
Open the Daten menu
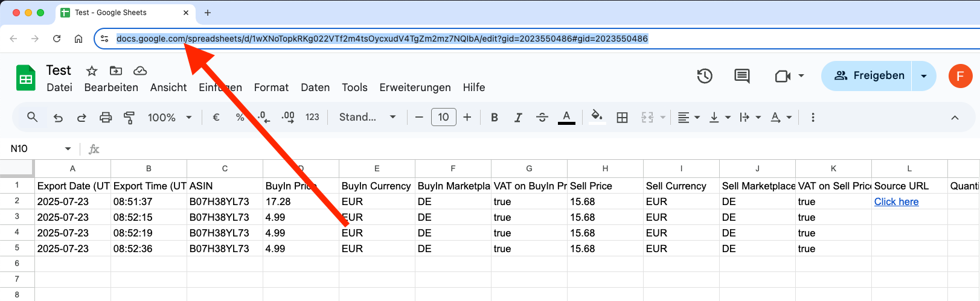click(315, 87)
